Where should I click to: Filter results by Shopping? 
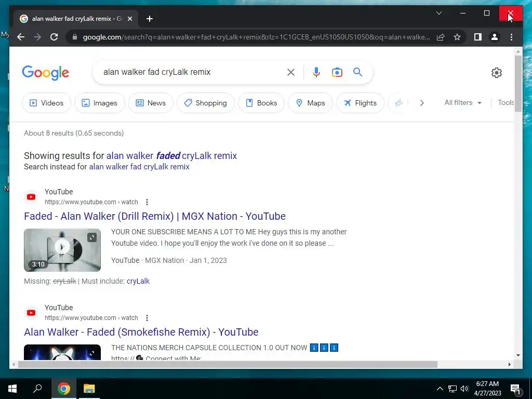pos(206,103)
